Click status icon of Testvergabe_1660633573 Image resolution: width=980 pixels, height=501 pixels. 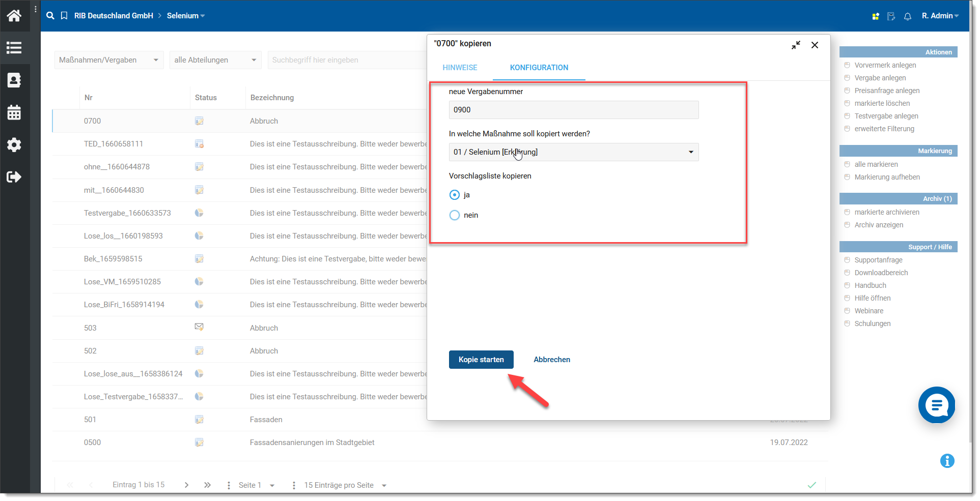point(199,213)
